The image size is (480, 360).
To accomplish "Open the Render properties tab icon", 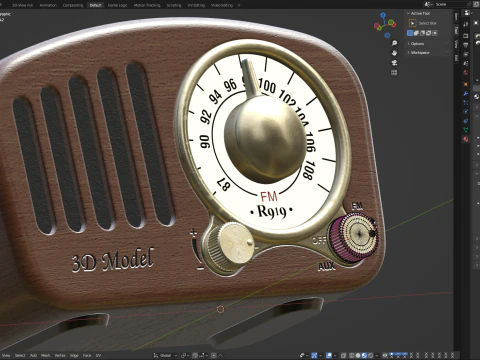I will [x=466, y=36].
